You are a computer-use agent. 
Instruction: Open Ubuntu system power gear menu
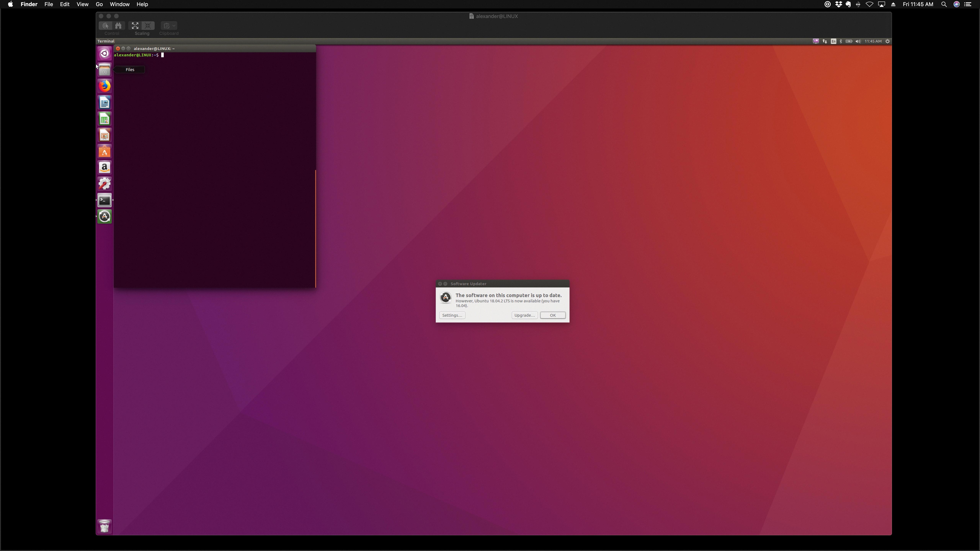[x=888, y=41]
